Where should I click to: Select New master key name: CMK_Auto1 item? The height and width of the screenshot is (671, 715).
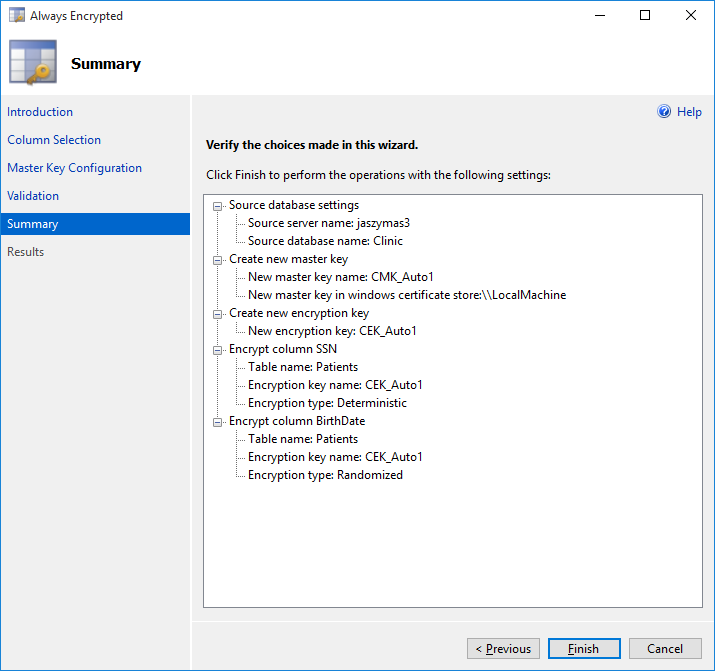click(340, 277)
